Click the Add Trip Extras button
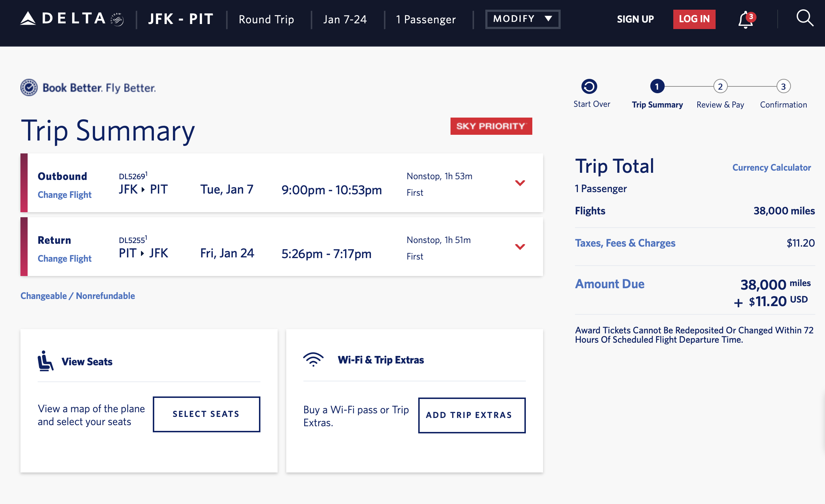 click(x=472, y=415)
